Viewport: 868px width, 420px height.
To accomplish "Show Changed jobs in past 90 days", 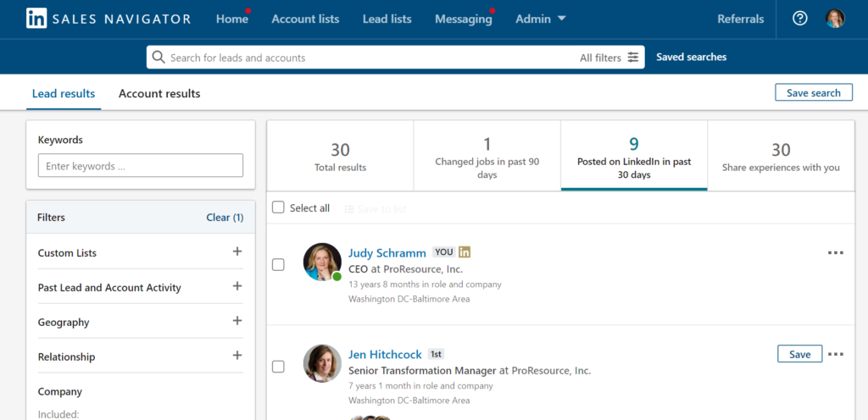I will click(x=487, y=157).
